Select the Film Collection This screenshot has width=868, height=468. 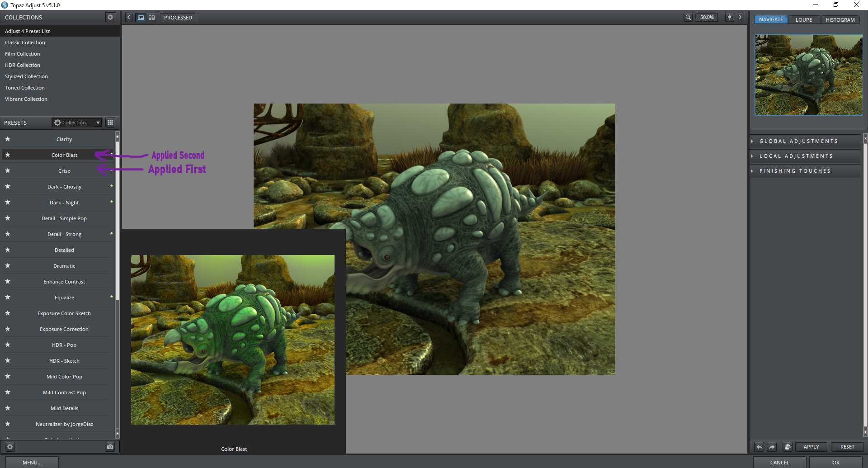tap(60, 54)
